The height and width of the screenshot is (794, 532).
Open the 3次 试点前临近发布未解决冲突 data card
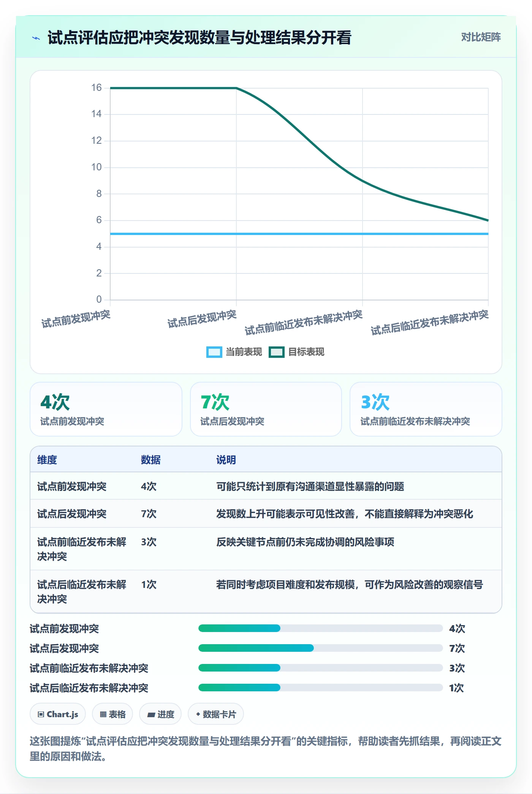tap(426, 409)
